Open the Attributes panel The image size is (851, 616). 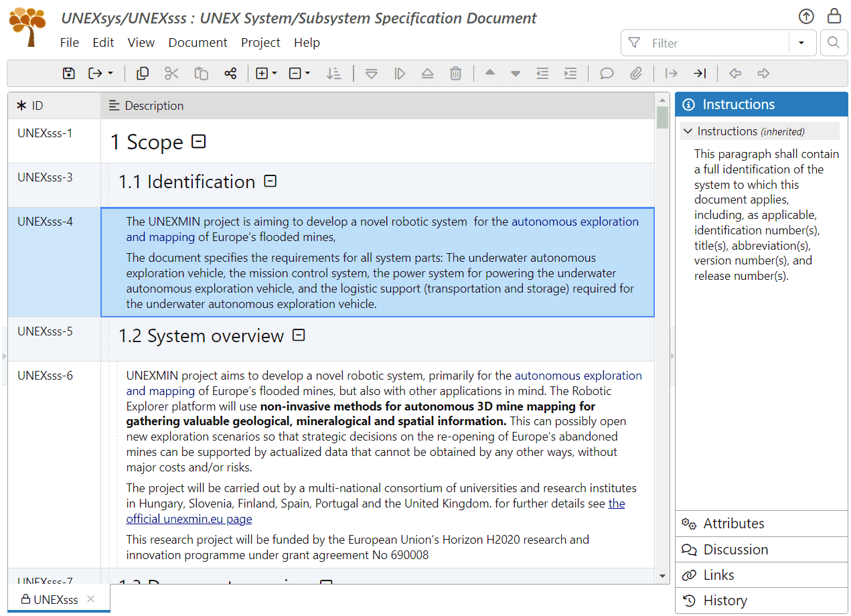[761, 524]
